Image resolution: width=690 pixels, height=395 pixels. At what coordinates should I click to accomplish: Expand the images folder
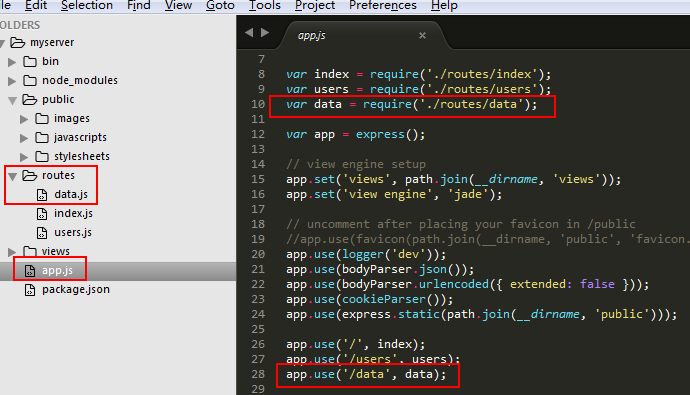[24, 119]
